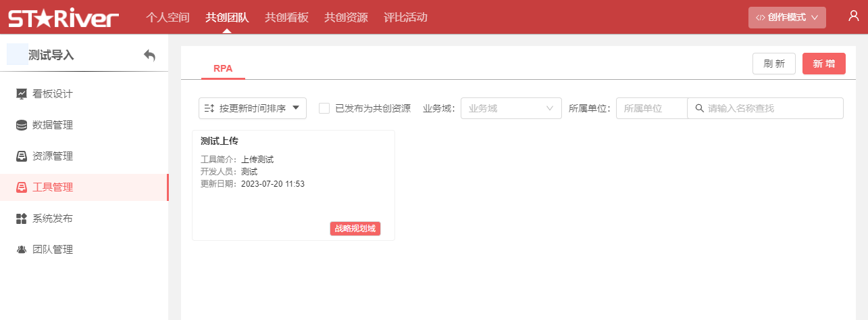Click the 请输入名称查找 search field
Viewport: 868px width, 320px height.
770,108
